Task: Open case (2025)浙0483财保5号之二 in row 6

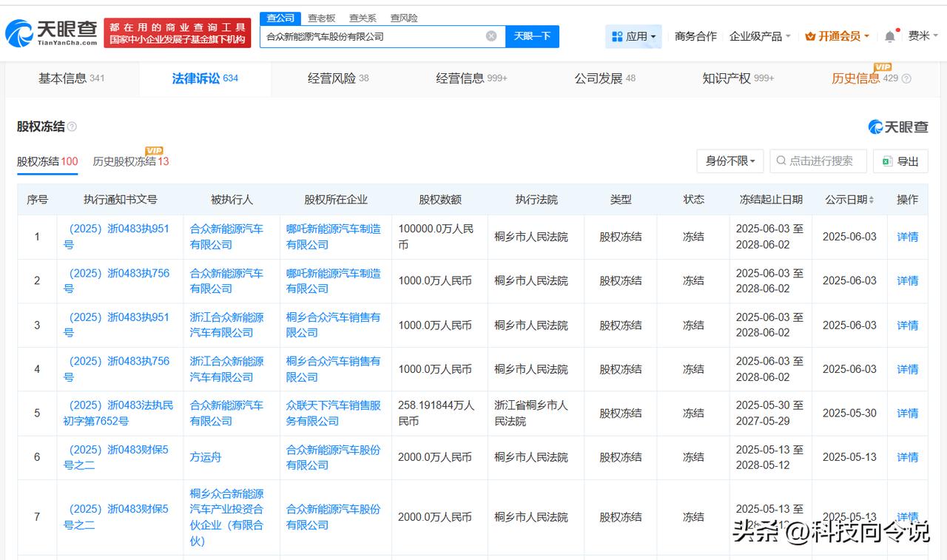Action: (117, 457)
